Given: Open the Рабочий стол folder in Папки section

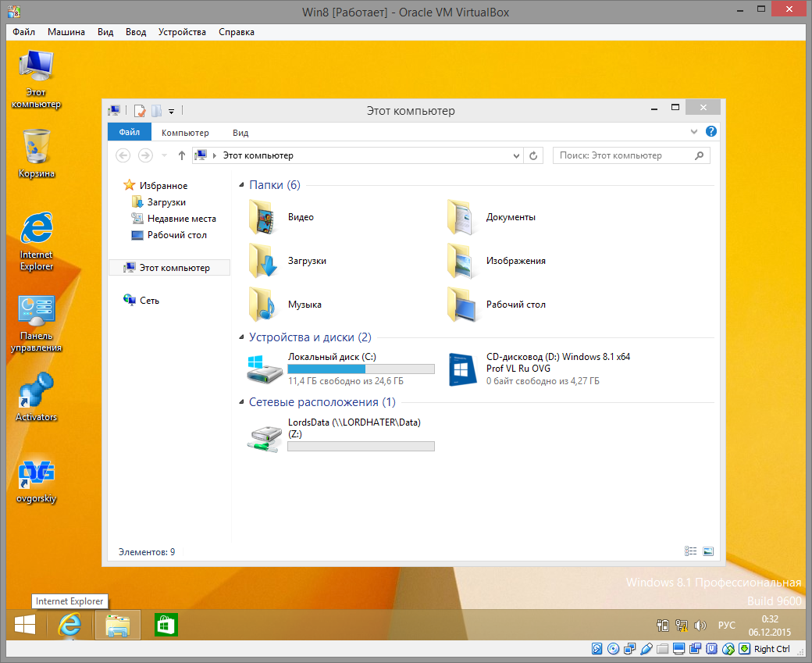Looking at the screenshot, I should [x=462, y=305].
